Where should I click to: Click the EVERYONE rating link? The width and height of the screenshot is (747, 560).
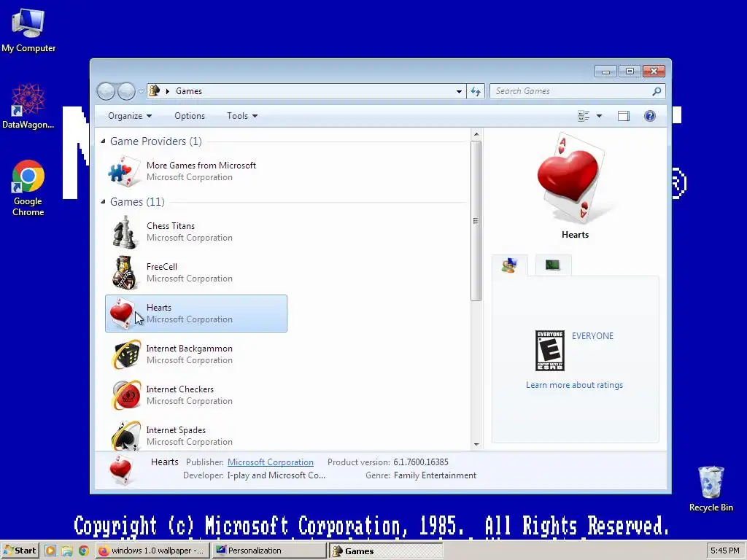tap(592, 335)
